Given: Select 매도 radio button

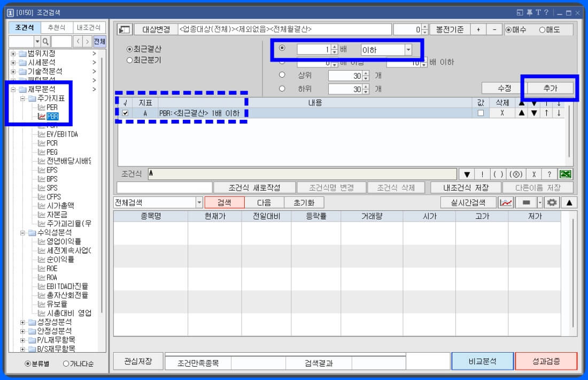Looking at the screenshot, I should tap(542, 29).
